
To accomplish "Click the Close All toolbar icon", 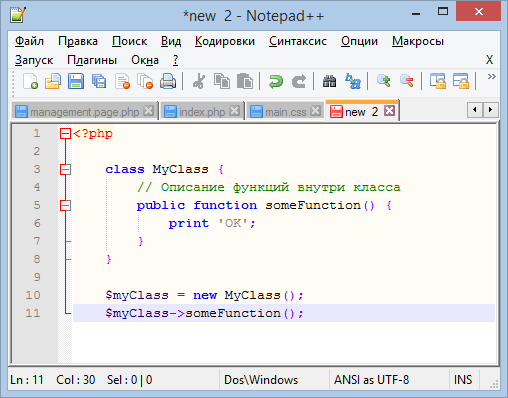I will point(145,81).
